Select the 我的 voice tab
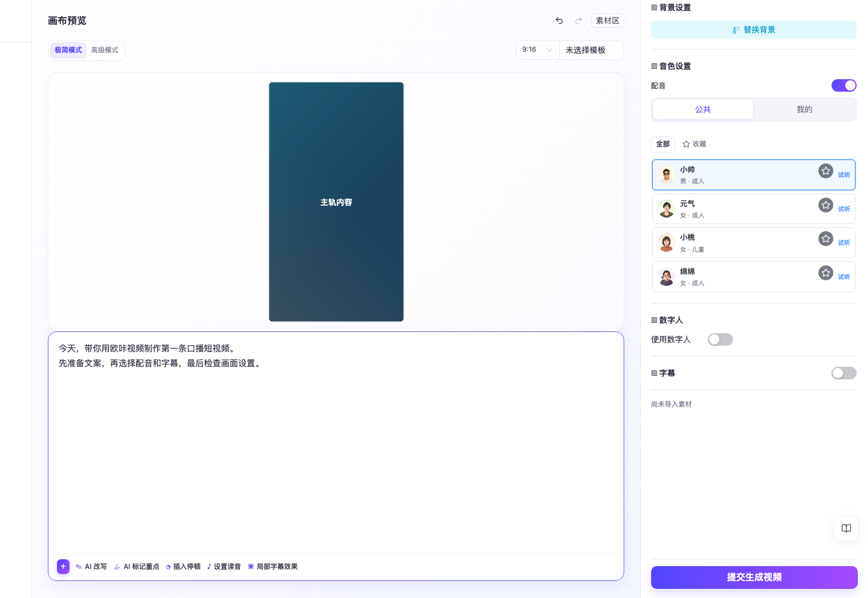Screen dimensions: 868x598 pos(804,109)
